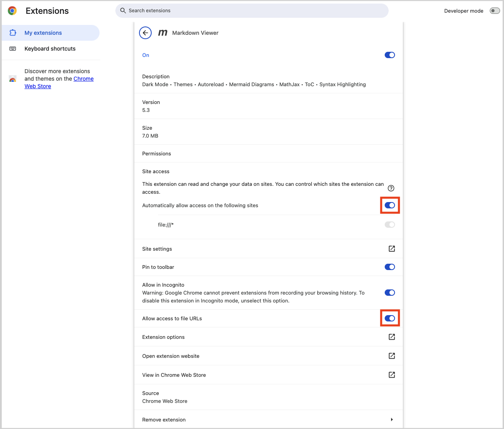Click Remove extension label
This screenshot has width=504, height=429.
pos(164,420)
